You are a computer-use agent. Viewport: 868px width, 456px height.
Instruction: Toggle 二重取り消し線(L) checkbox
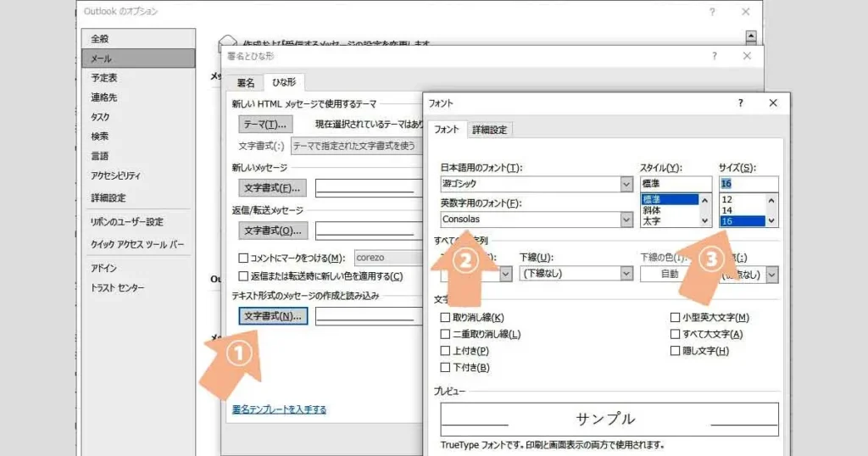pos(445,334)
